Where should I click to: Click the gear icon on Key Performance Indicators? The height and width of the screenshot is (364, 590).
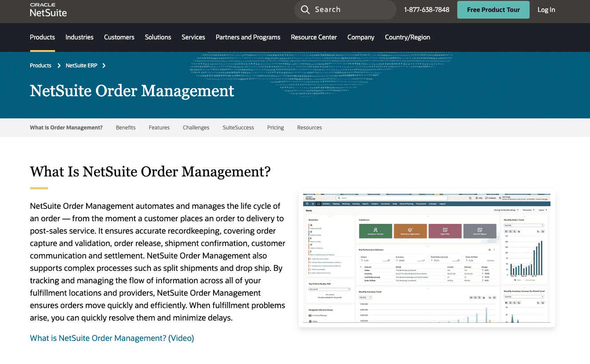(490, 250)
